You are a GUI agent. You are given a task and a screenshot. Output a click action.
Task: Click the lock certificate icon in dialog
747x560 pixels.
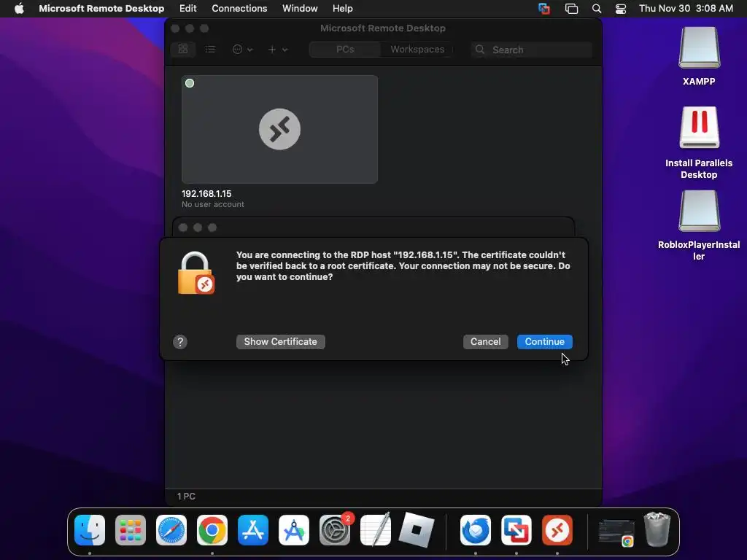[x=196, y=273]
